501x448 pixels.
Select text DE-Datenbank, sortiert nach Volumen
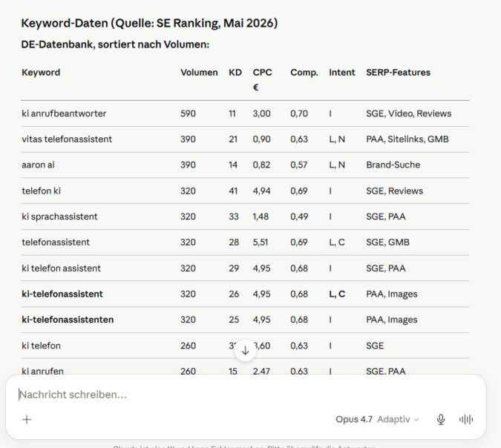(115, 45)
